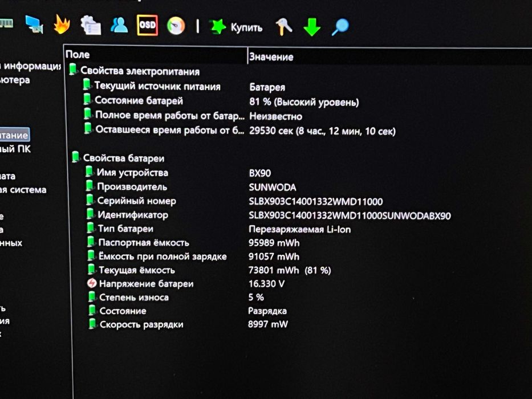Screen dimensions: 532x399
Task: Open the OSD panel icon
Action: point(147,25)
